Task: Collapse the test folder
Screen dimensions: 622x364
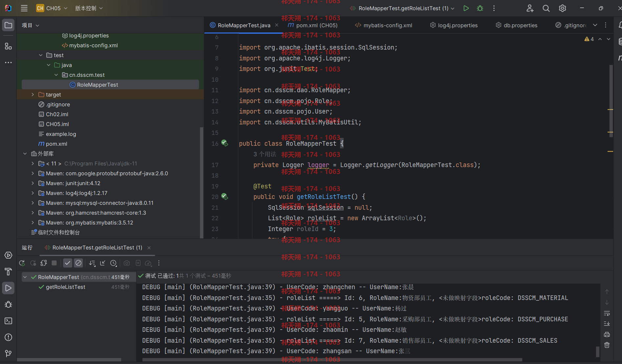Action: pyautogui.click(x=41, y=55)
